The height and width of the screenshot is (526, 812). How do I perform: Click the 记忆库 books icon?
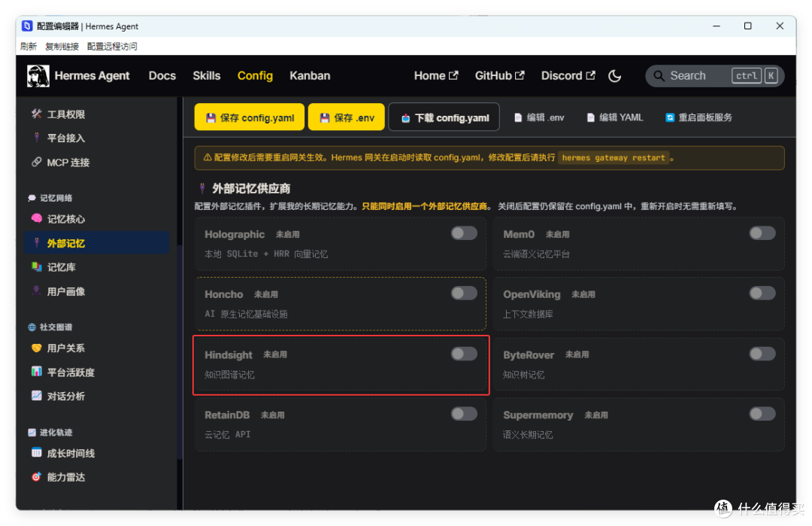click(x=36, y=267)
